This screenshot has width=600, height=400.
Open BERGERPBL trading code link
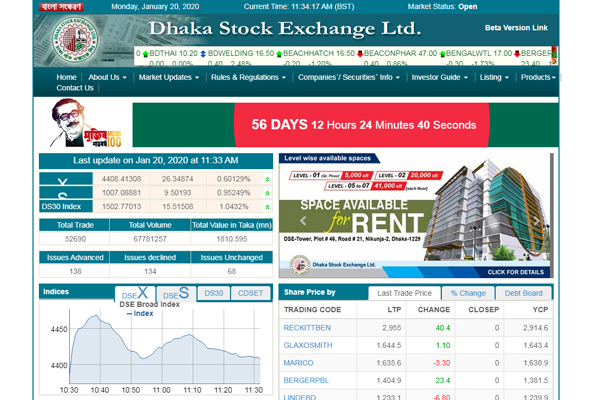(306, 380)
